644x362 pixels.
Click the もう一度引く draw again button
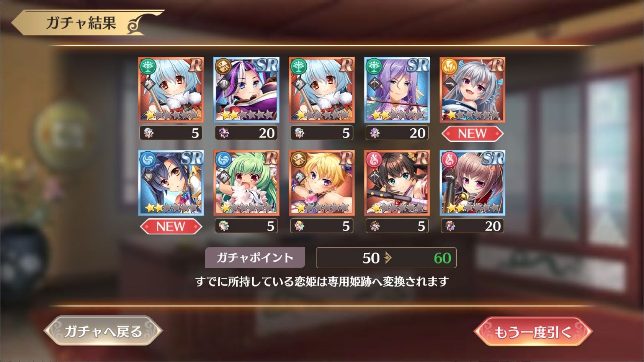click(533, 331)
